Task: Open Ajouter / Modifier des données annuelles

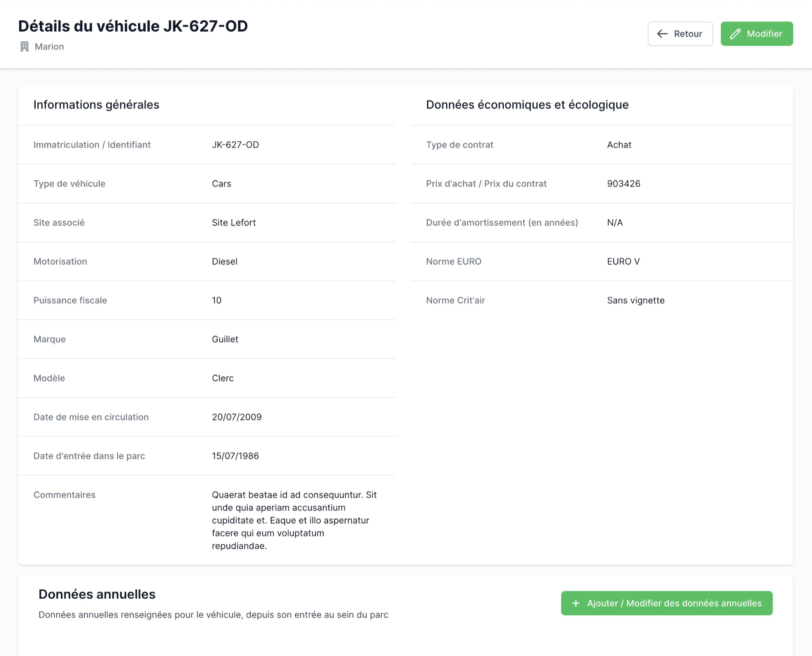Action: pos(667,603)
